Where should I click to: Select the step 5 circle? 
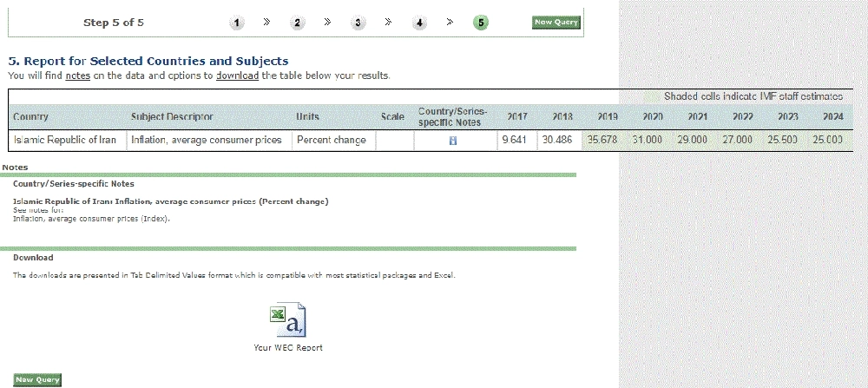click(480, 23)
